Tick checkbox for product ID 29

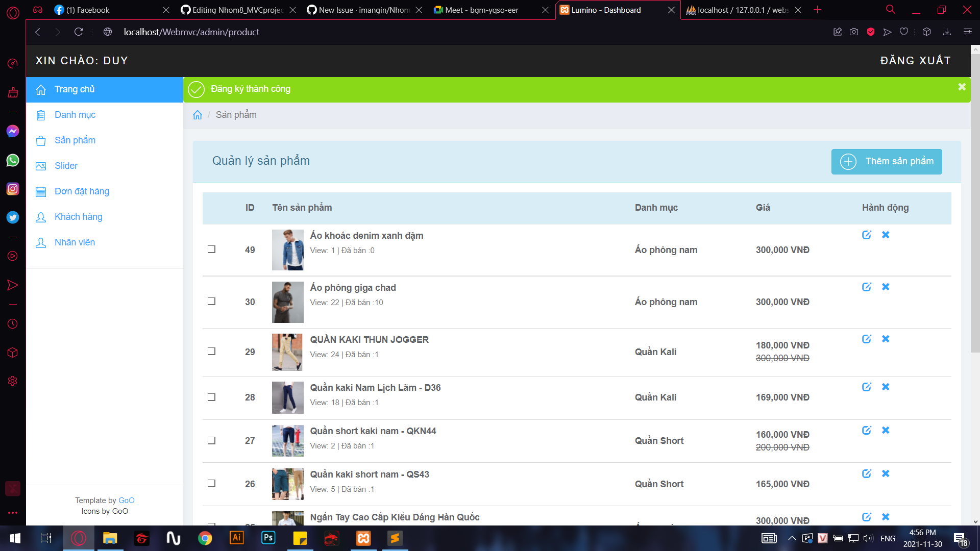[211, 352]
